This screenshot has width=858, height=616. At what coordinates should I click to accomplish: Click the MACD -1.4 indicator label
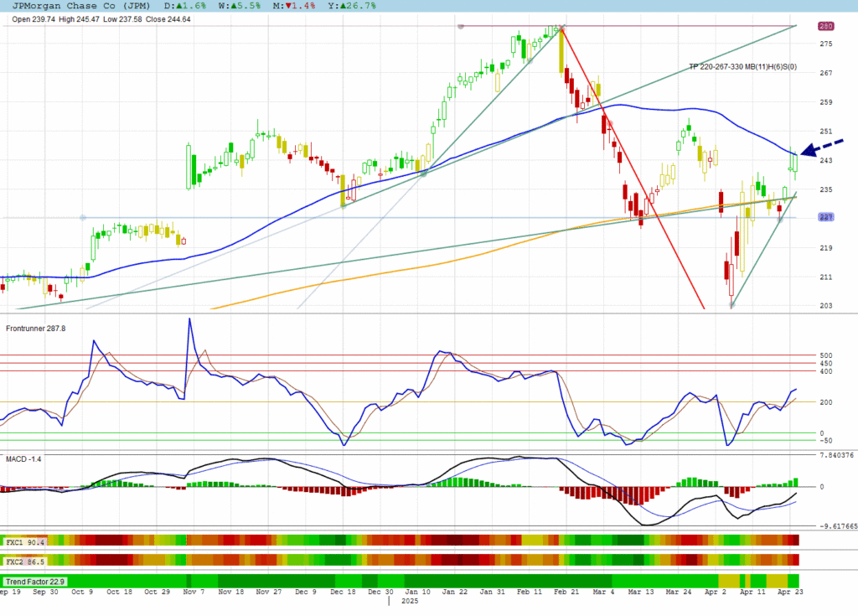pyautogui.click(x=23, y=458)
